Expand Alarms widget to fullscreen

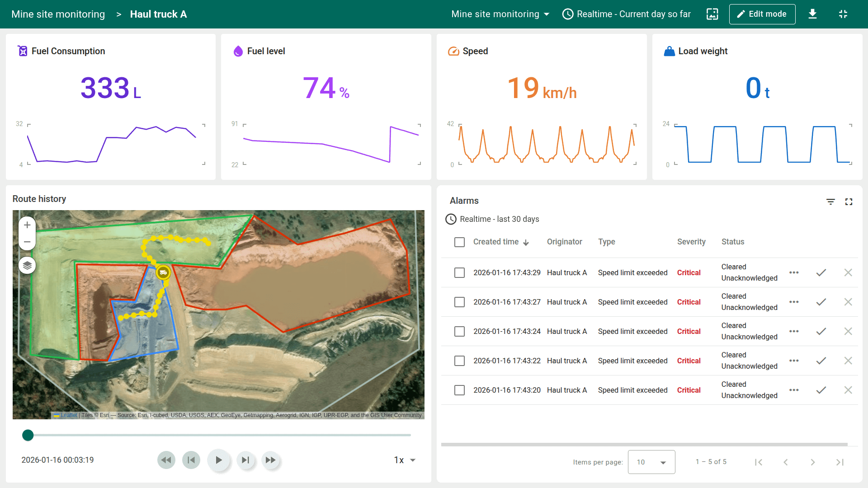(849, 202)
